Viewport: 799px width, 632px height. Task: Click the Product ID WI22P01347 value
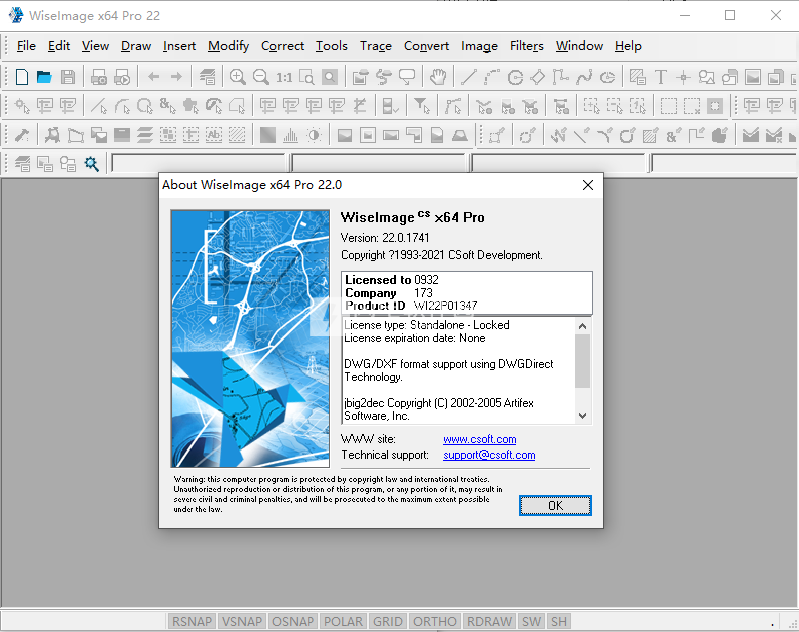pos(445,306)
